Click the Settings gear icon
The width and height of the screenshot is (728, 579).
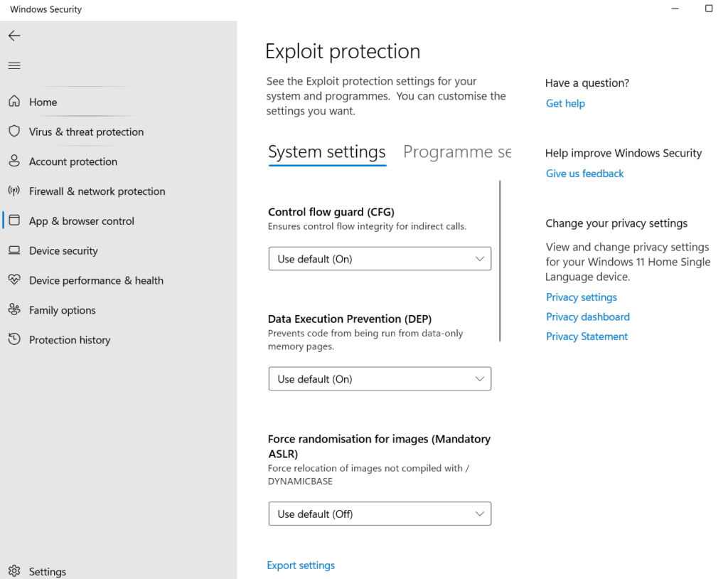pyautogui.click(x=14, y=571)
